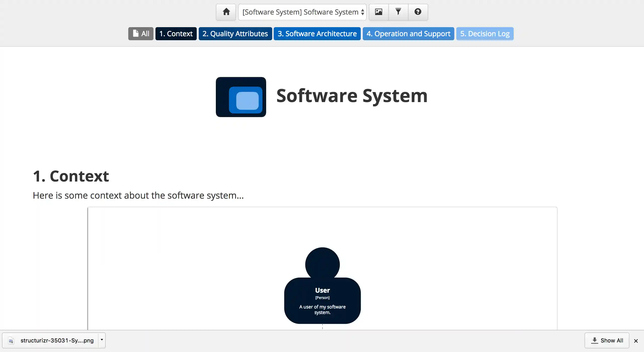
Task: Open the 2. Quality Attributes section
Action: pos(235,34)
